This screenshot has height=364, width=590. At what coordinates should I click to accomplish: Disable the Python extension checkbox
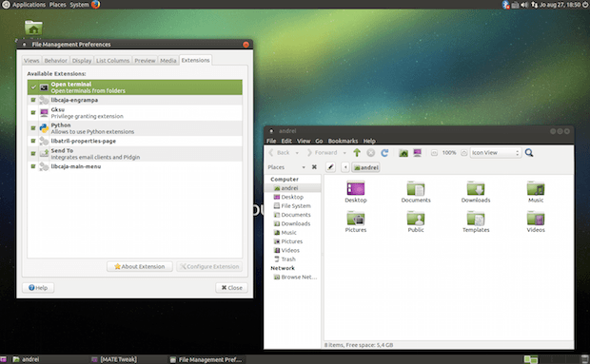(x=33, y=128)
